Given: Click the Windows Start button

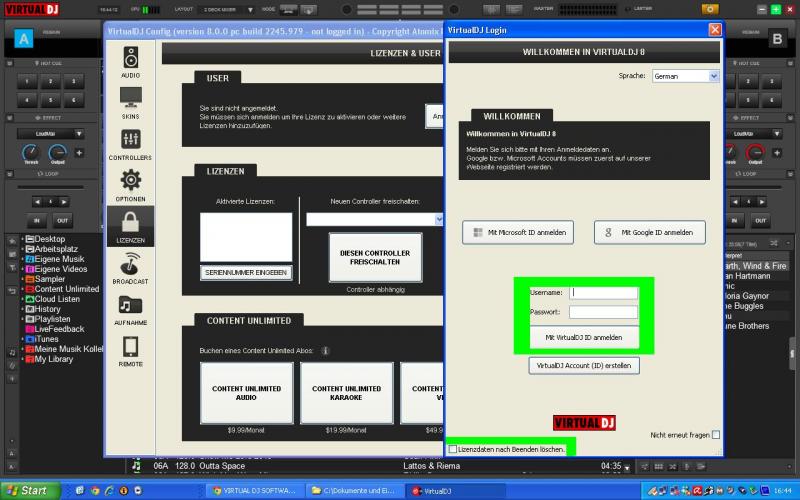Looking at the screenshot, I should [28, 490].
